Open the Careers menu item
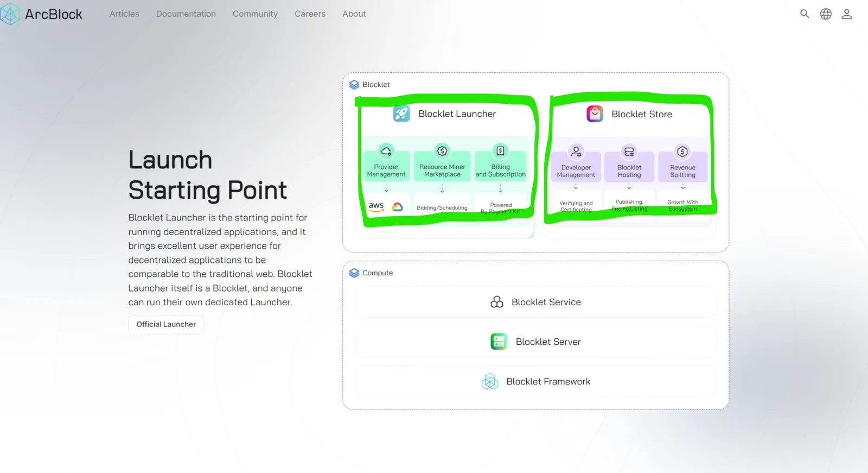868x473 pixels. click(310, 14)
